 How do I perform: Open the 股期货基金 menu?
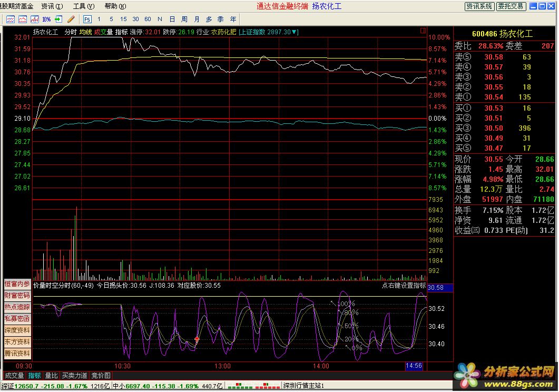[17, 6]
